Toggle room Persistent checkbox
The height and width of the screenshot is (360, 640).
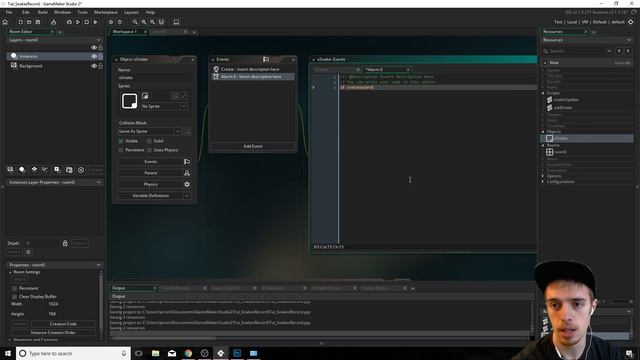click(14, 288)
